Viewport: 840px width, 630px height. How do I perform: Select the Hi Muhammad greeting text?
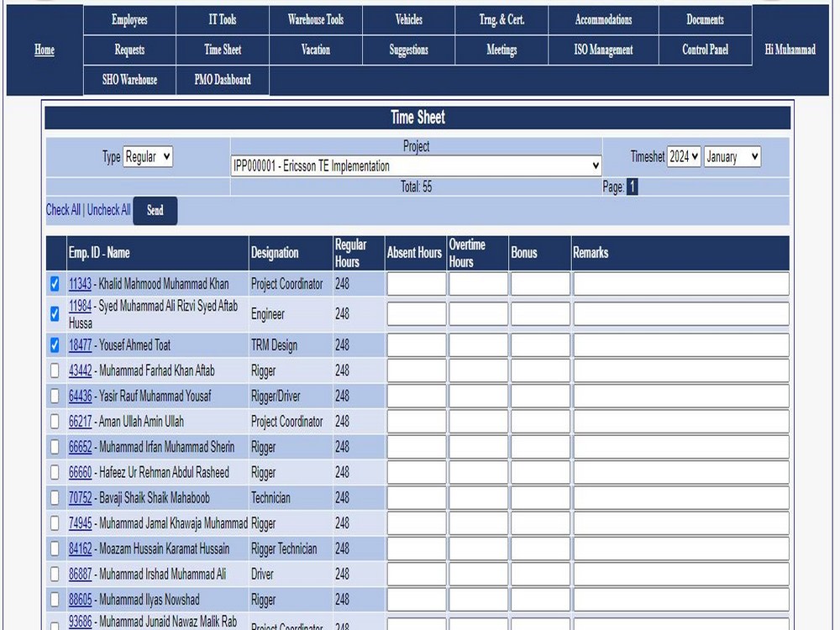(790, 50)
